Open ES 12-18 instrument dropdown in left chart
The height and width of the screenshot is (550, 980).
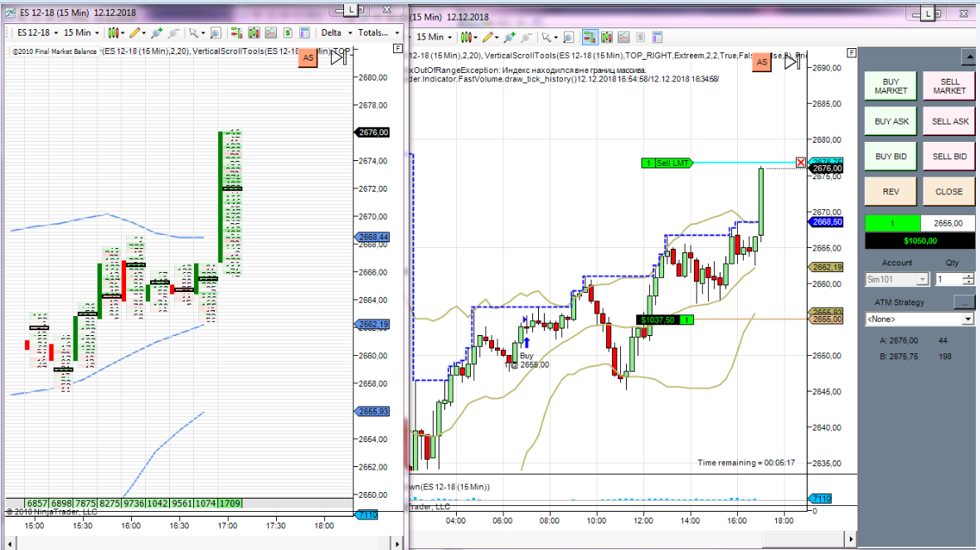(37, 32)
